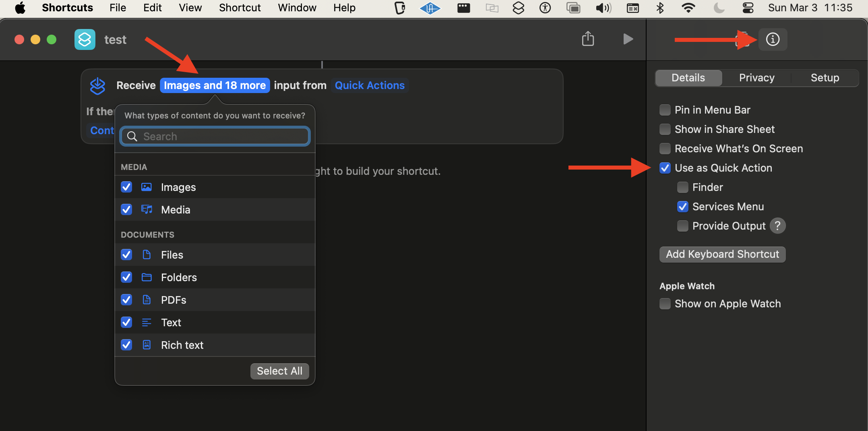Image resolution: width=868 pixels, height=431 pixels.
Task: Open the Quick Actions input source dropdown
Action: click(x=369, y=85)
